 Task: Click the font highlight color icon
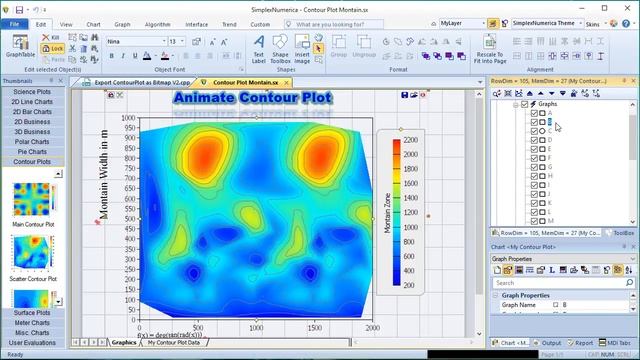coord(165,56)
